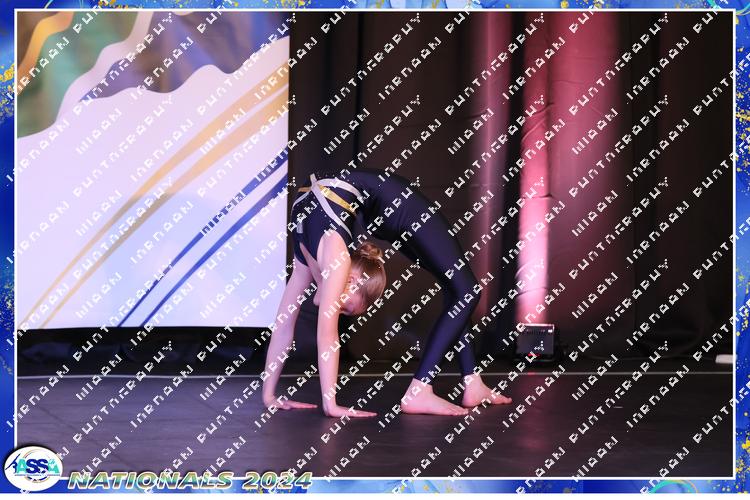Click the NATIONALS 2024 caption text

(190, 480)
